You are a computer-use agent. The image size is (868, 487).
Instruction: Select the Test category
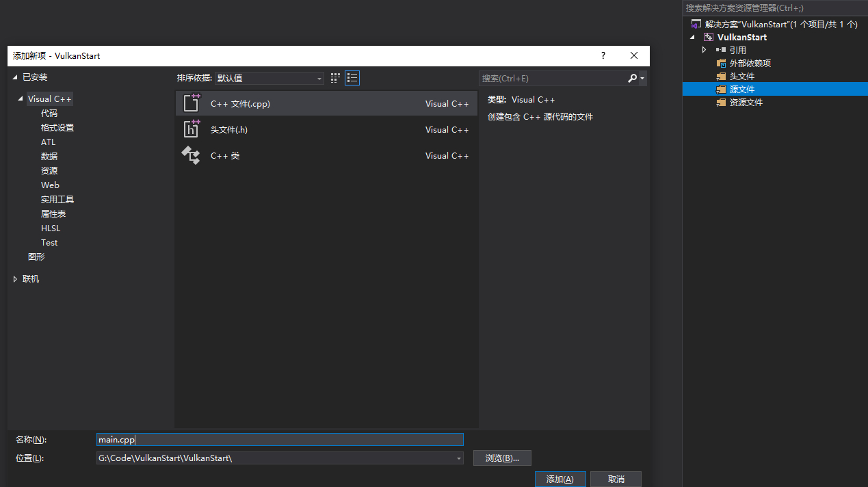click(49, 243)
